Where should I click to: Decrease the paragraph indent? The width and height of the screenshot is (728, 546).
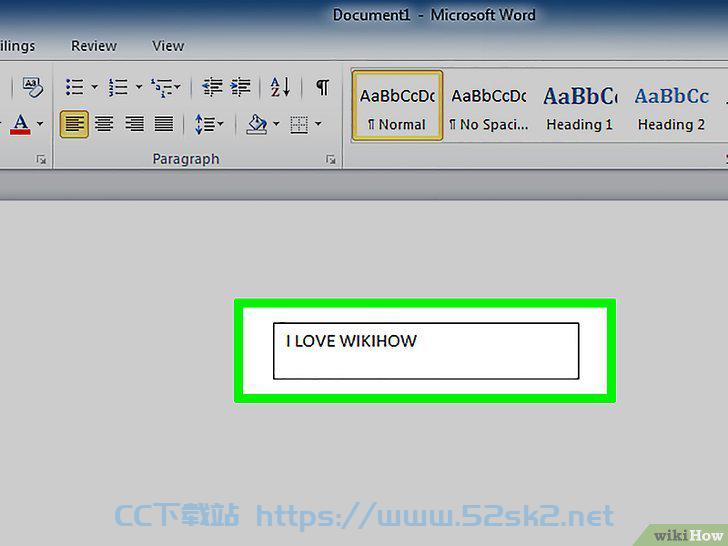(212, 87)
